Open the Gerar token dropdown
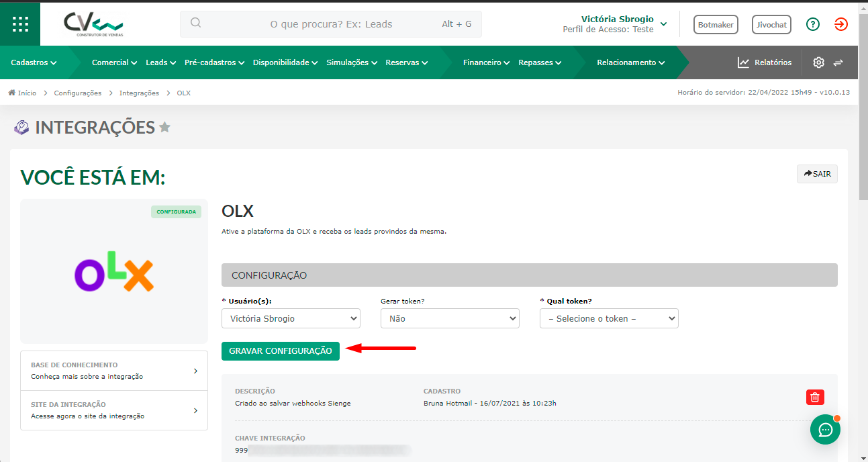The image size is (868, 462). tap(450, 318)
